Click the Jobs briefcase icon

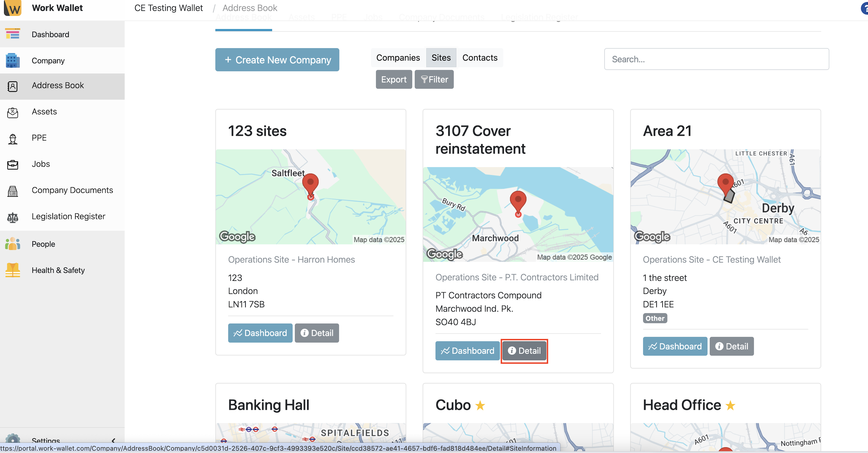coord(12,165)
